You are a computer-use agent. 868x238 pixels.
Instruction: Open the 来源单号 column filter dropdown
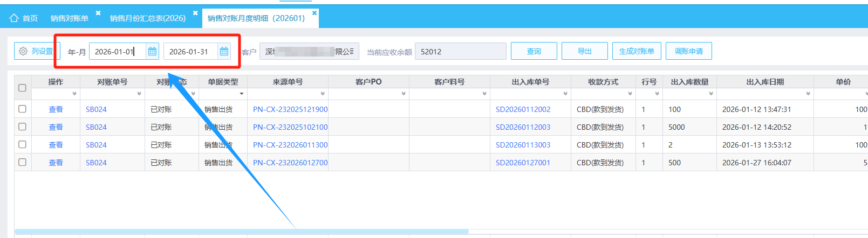click(x=323, y=94)
